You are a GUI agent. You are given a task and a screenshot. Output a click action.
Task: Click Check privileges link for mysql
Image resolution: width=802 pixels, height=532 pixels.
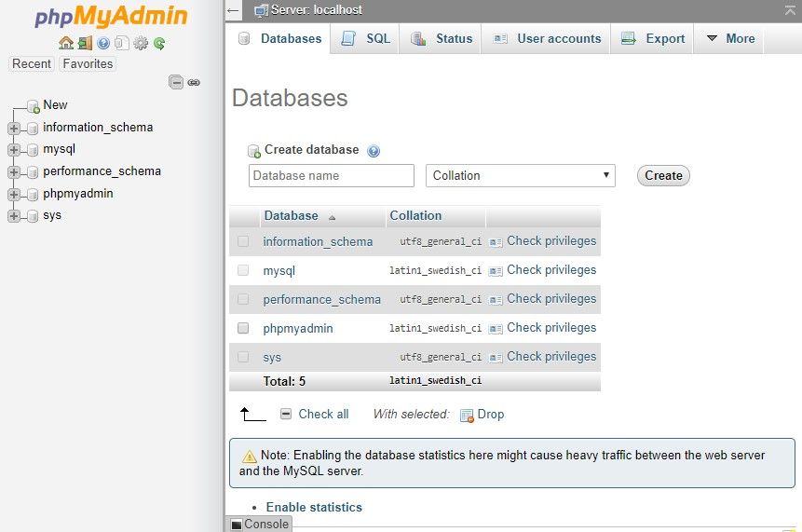tap(551, 269)
